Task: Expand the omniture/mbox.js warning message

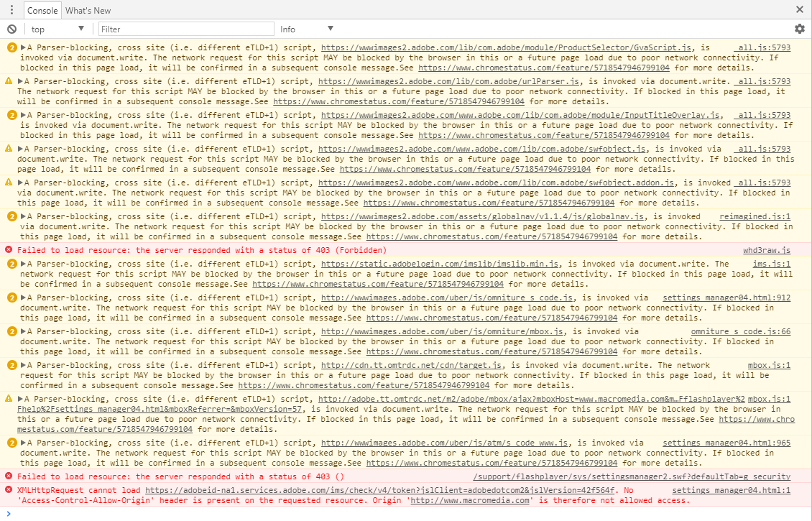Action: (x=23, y=331)
